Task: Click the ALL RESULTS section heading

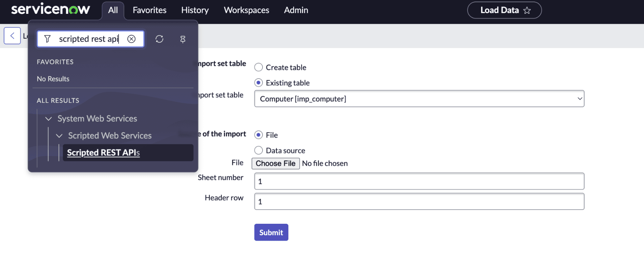Action: (58, 100)
